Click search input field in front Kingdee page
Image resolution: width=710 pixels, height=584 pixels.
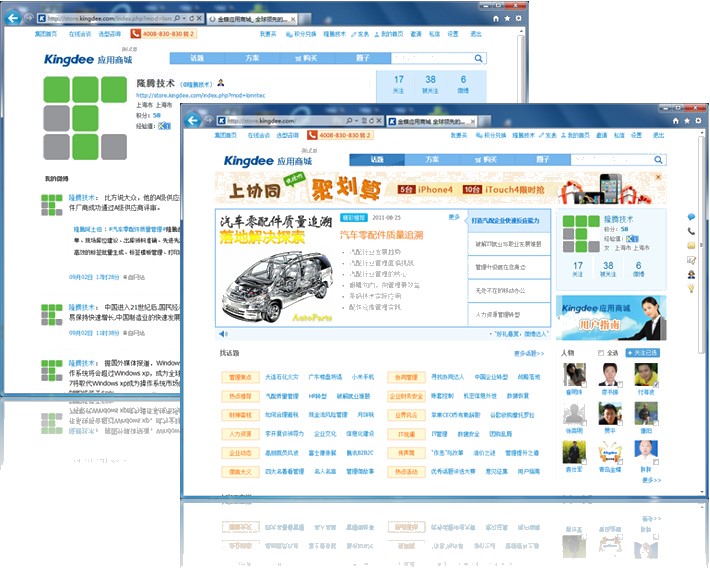click(x=611, y=160)
